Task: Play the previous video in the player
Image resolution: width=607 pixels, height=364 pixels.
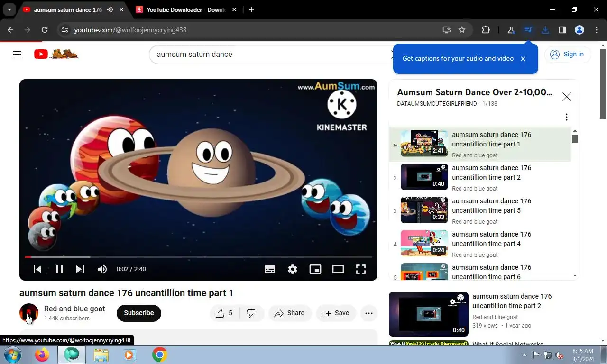Action: coord(37,269)
